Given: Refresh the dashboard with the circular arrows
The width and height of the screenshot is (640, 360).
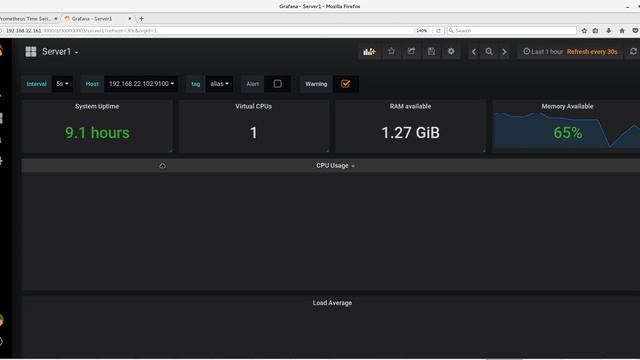Looking at the screenshot, I should coord(633,51).
